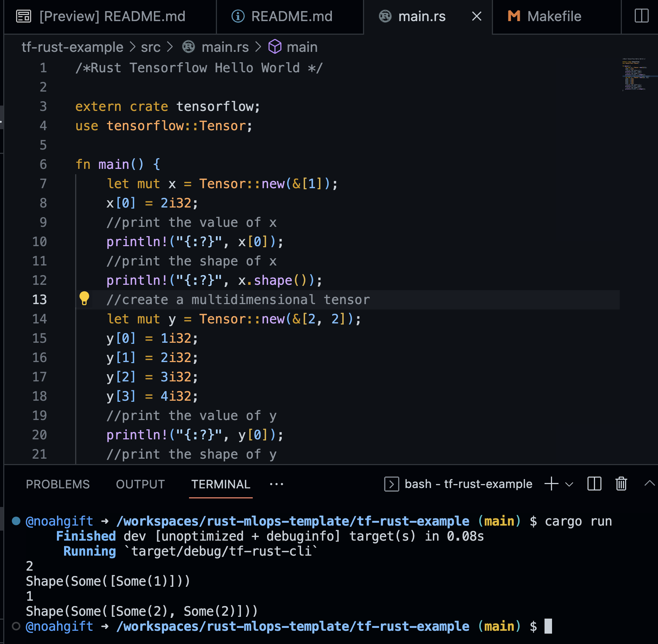
Task: Select the TERMINAL panel tab
Action: [x=221, y=484]
